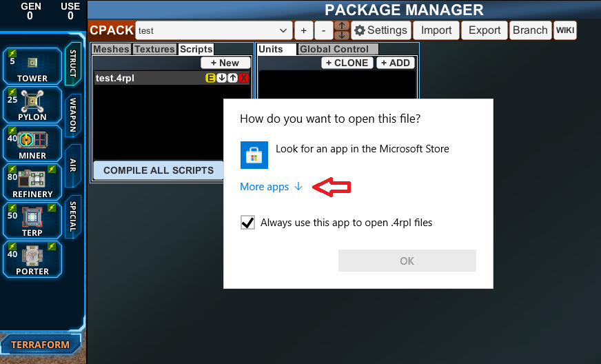Open the Global Control tab
Image resolution: width=601 pixels, height=364 pixels.
click(x=334, y=49)
